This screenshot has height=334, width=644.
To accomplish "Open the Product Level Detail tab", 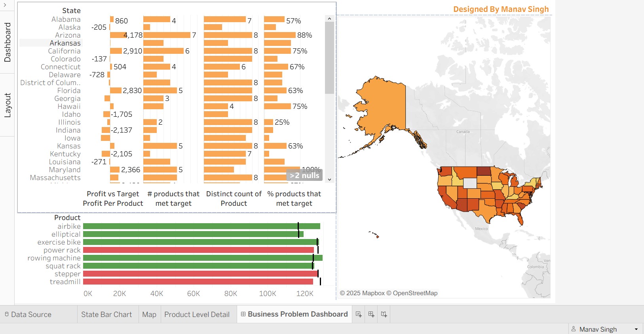I will 197,315.
